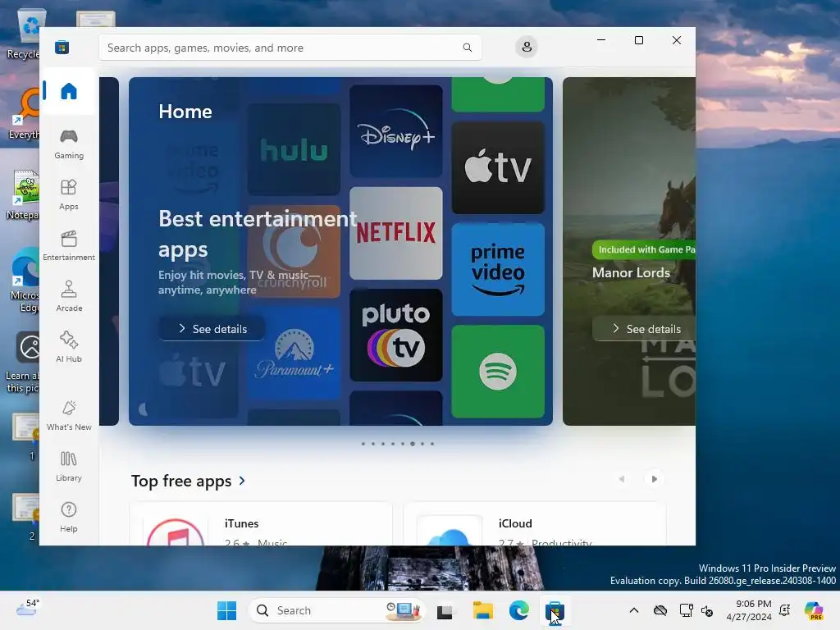The width and height of the screenshot is (840, 630).
Task: Click the taskbar Search box
Action: point(336,610)
